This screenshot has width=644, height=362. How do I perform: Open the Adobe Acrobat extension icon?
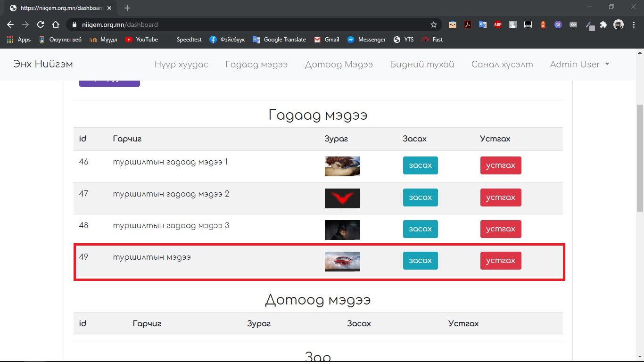(x=467, y=25)
